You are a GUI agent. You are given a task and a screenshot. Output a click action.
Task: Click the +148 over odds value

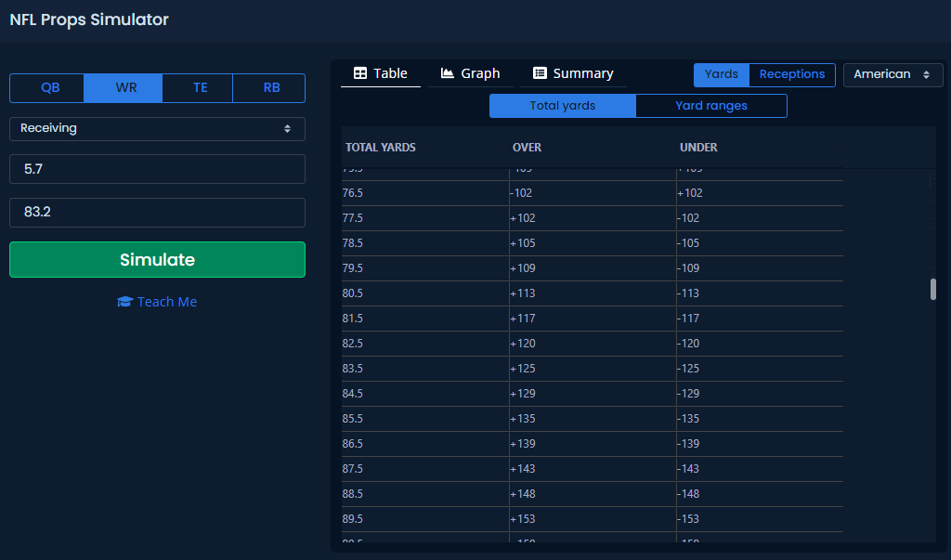pyautogui.click(x=523, y=494)
